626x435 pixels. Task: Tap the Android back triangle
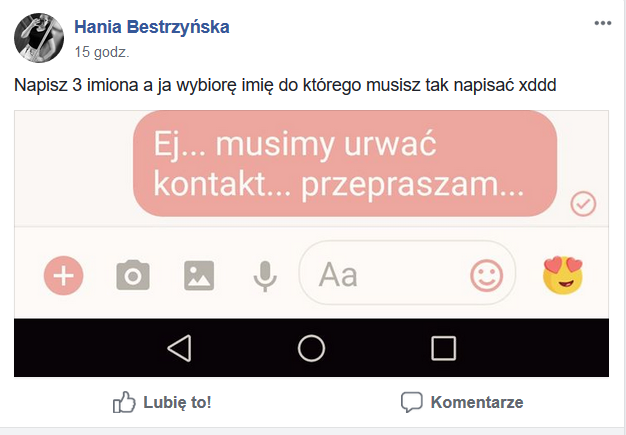click(x=179, y=348)
